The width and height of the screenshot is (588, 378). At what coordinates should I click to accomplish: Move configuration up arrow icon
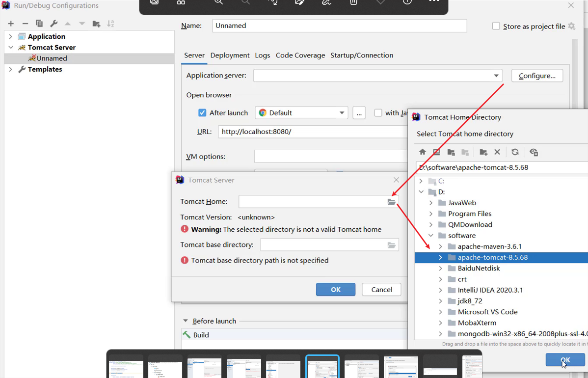click(x=68, y=24)
